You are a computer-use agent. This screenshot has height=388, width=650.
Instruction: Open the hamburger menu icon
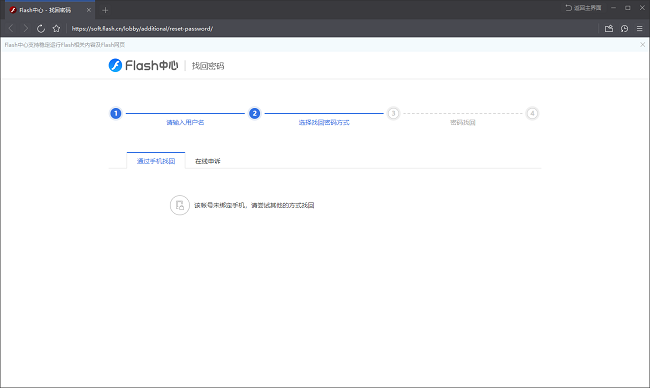click(x=640, y=29)
